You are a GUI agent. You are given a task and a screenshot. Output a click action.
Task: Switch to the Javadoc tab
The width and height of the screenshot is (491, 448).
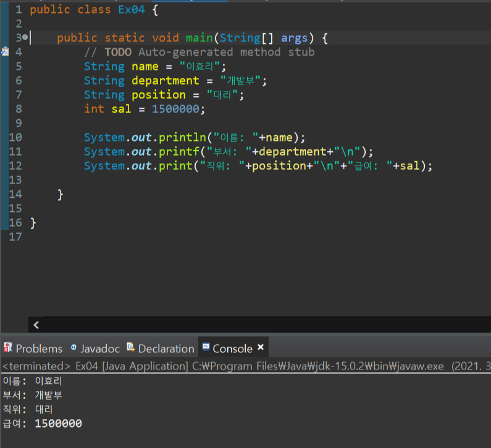(95, 349)
